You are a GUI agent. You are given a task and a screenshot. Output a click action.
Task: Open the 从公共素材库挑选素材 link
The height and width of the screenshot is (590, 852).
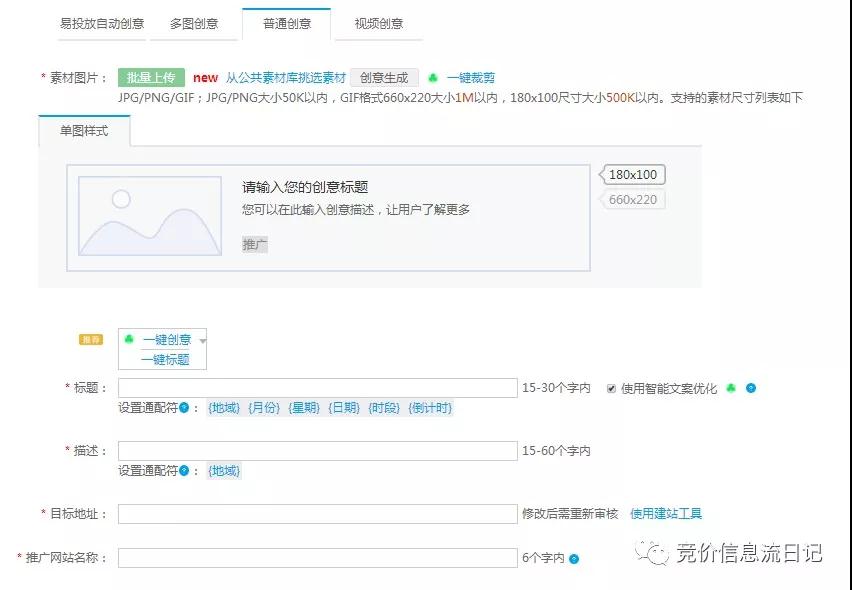tap(285, 78)
